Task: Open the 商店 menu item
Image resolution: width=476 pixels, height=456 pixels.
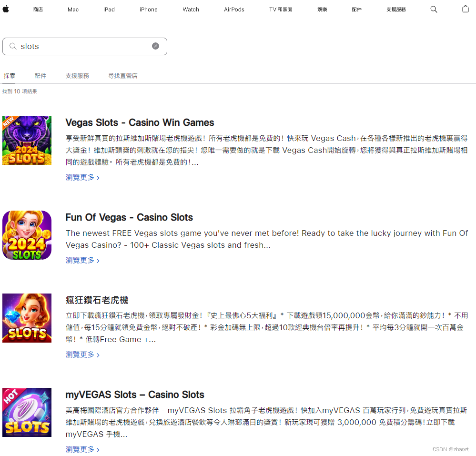Action: coord(38,10)
